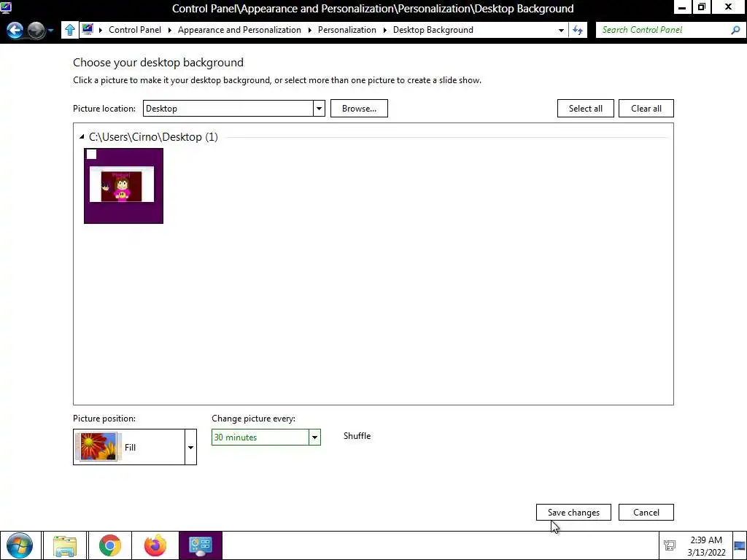The image size is (747, 560).
Task: Click the Show desktop tray icon
Action: 740,545
